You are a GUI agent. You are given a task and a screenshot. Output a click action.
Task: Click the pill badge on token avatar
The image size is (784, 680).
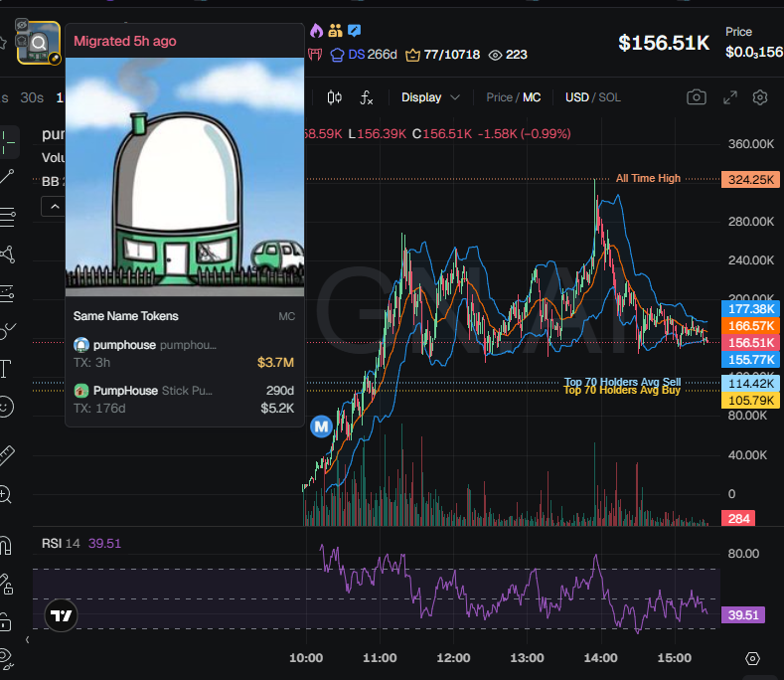55,59
